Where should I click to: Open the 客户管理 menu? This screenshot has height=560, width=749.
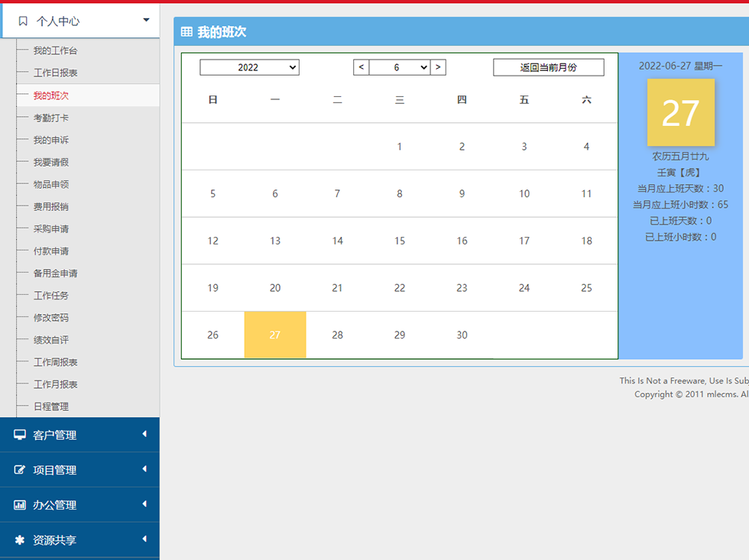click(79, 435)
